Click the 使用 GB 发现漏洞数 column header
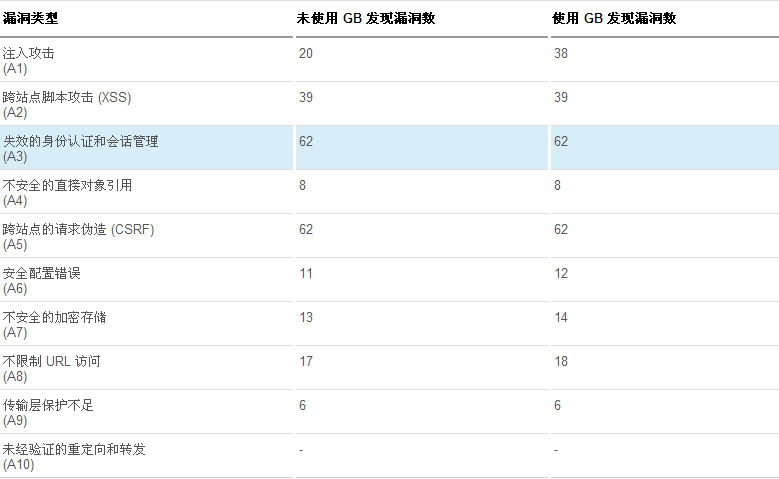This screenshot has width=779, height=479. pyautogui.click(x=621, y=18)
